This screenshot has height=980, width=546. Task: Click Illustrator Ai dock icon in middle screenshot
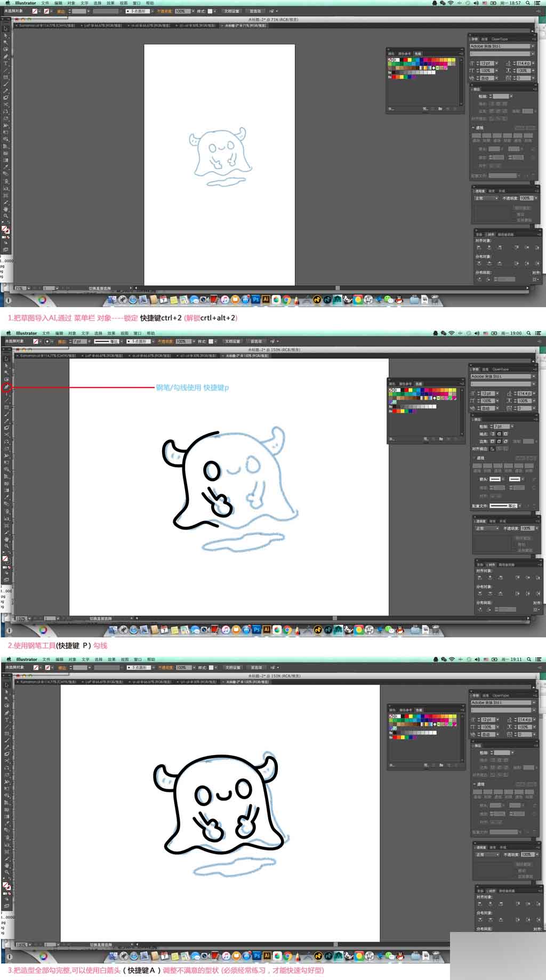click(267, 630)
